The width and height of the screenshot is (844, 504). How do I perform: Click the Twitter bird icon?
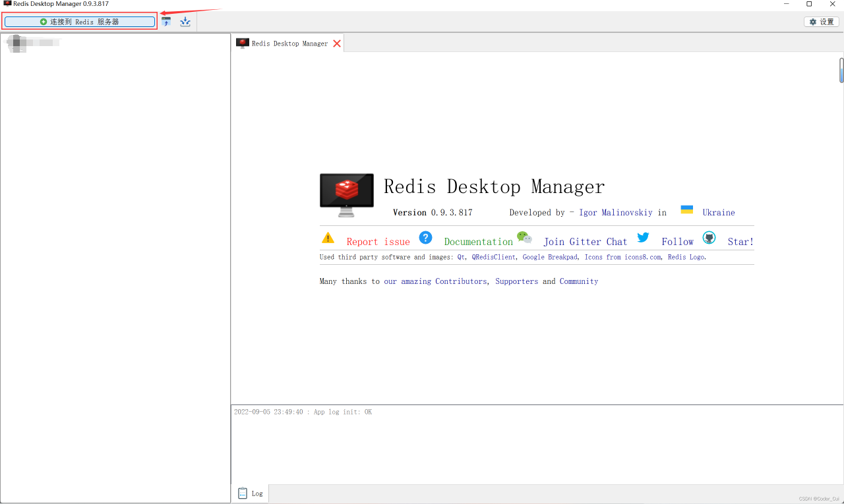click(x=643, y=238)
